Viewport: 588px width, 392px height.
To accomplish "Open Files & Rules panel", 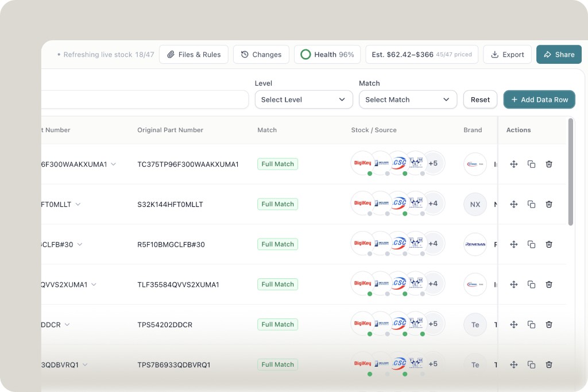I will tap(194, 55).
